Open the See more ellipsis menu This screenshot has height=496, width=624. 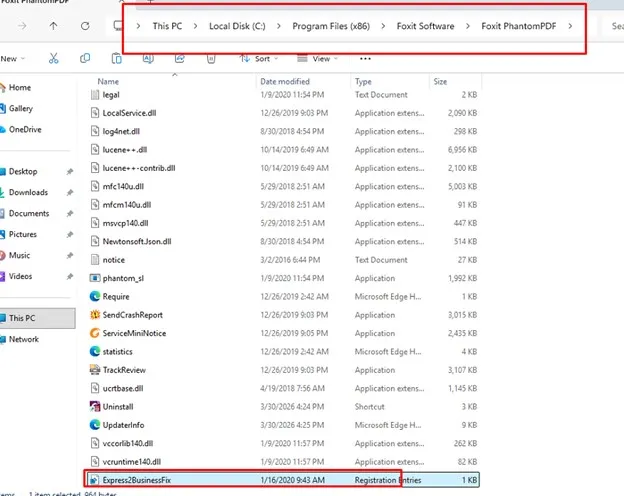coord(367,59)
